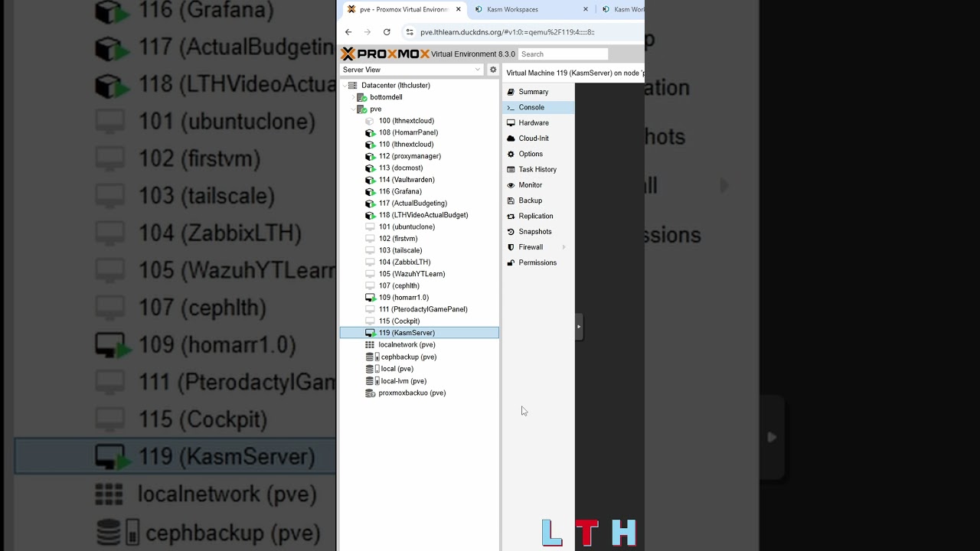Click the Snapshots history icon

(x=511, y=232)
